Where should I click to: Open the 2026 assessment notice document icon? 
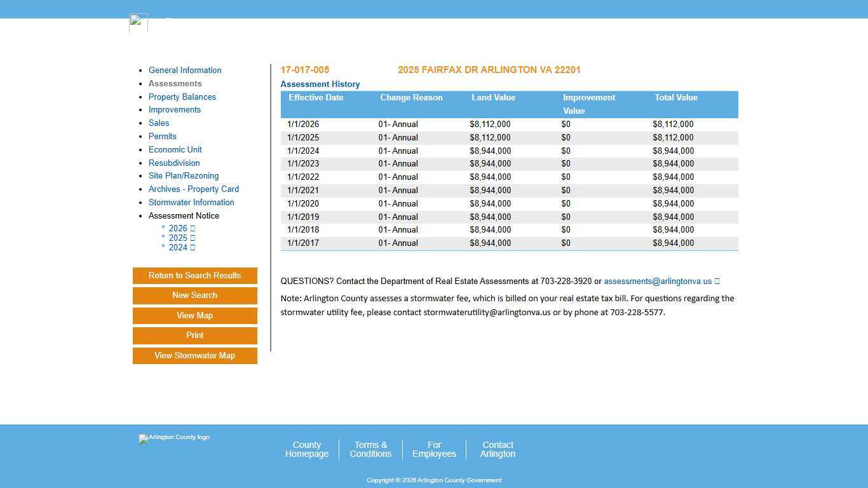(192, 228)
